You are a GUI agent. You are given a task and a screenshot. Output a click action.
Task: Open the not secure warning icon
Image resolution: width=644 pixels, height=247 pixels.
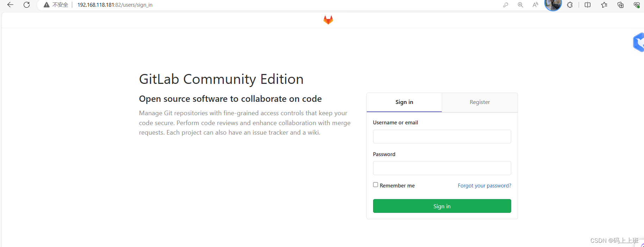point(47,5)
